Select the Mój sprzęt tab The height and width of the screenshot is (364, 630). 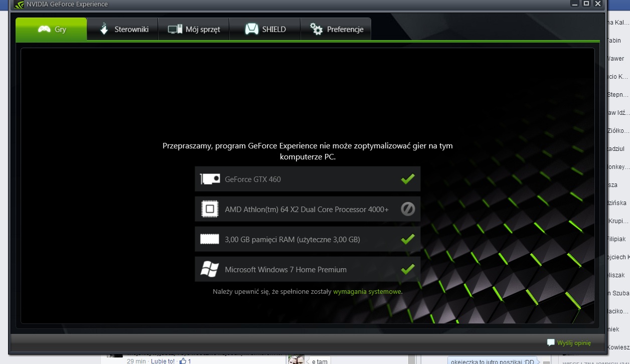point(194,29)
